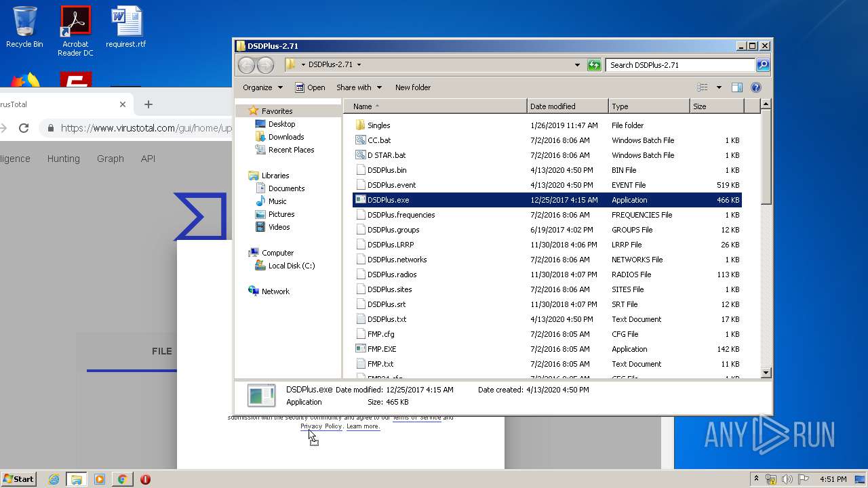The image size is (868, 488).
Task: Select Libraries in navigation pane
Action: click(x=275, y=176)
